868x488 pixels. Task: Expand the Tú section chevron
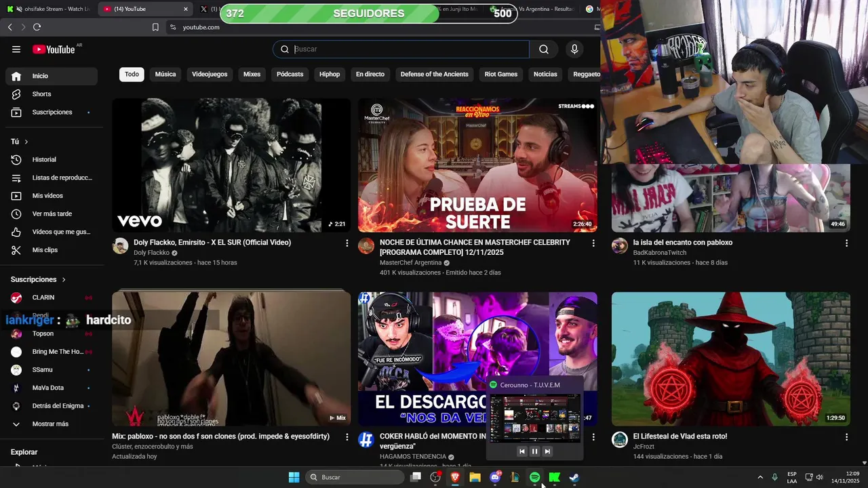tap(26, 142)
